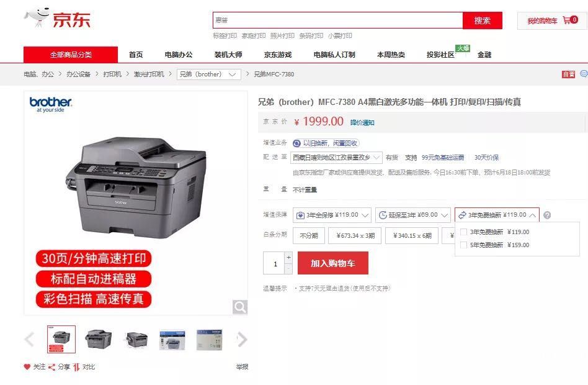The height and width of the screenshot is (385, 588).
Task: Check the 5年免费换新 ¥159.00 option
Action: coord(463,245)
